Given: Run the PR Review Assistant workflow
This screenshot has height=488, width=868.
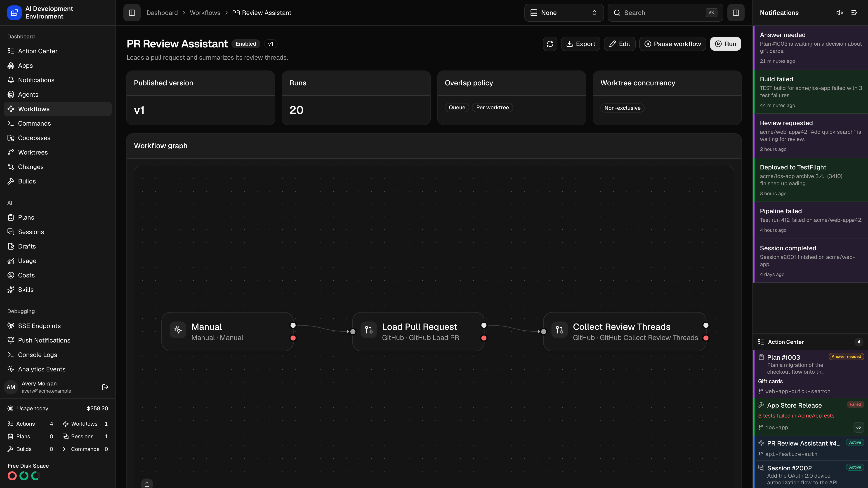Looking at the screenshot, I should click(725, 44).
